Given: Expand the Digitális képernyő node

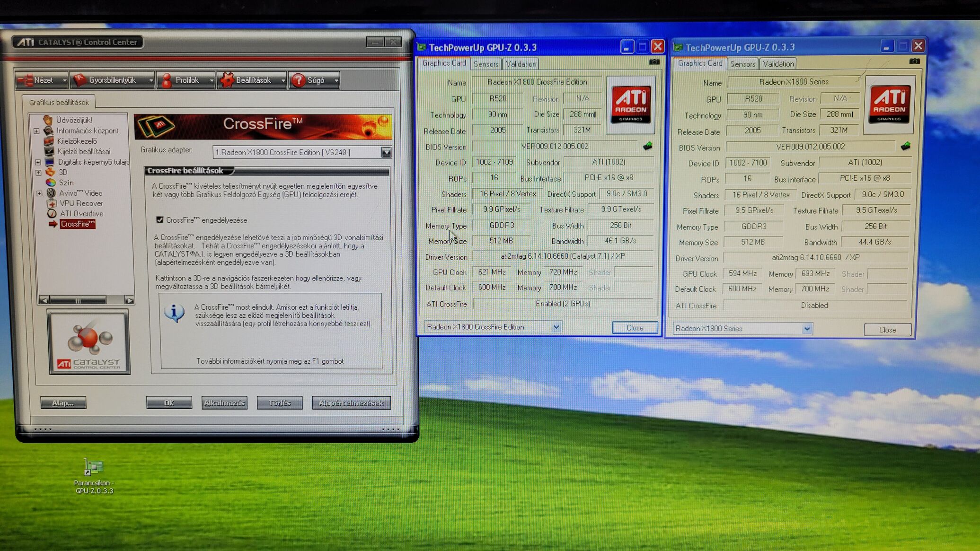Looking at the screenshot, I should 38,162.
